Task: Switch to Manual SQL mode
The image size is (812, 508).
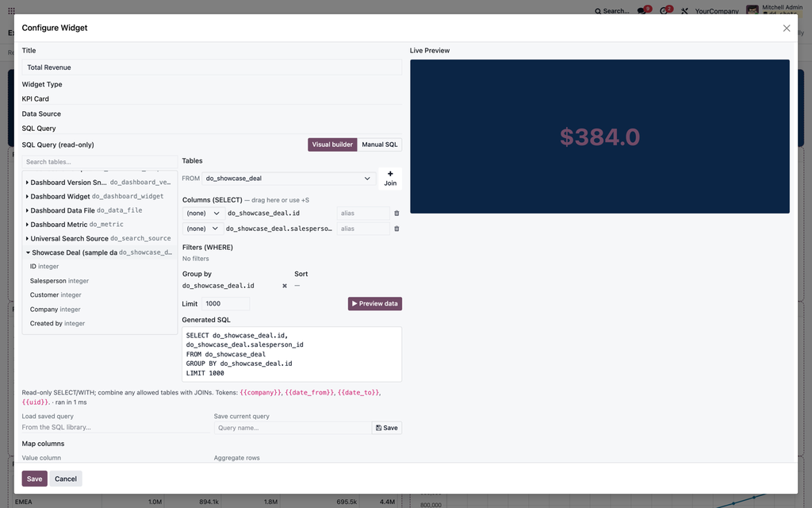Action: point(380,144)
